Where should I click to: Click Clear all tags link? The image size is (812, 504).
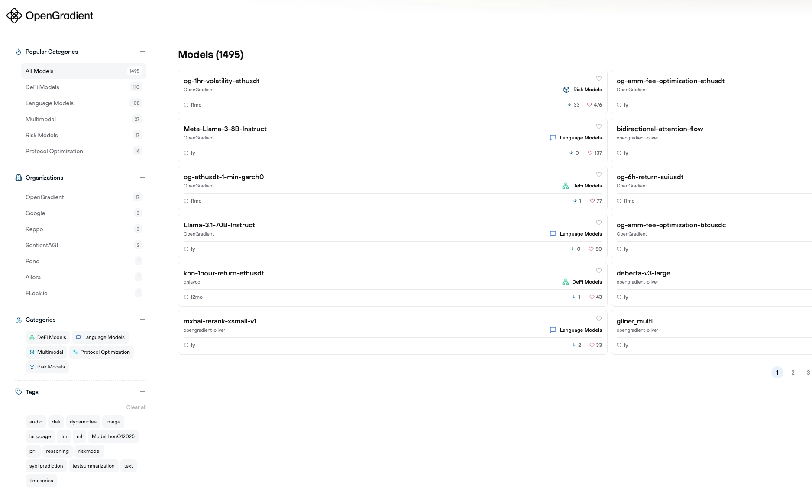pos(136,407)
